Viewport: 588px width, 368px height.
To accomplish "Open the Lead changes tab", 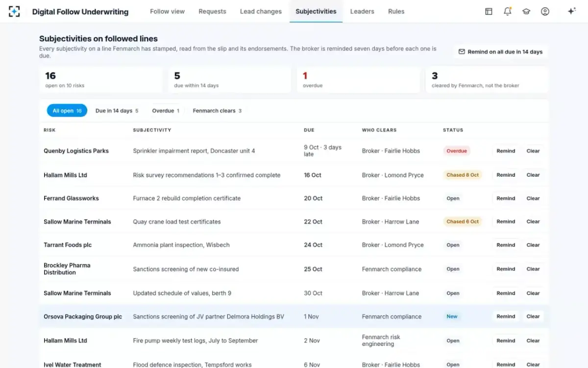I will (261, 11).
